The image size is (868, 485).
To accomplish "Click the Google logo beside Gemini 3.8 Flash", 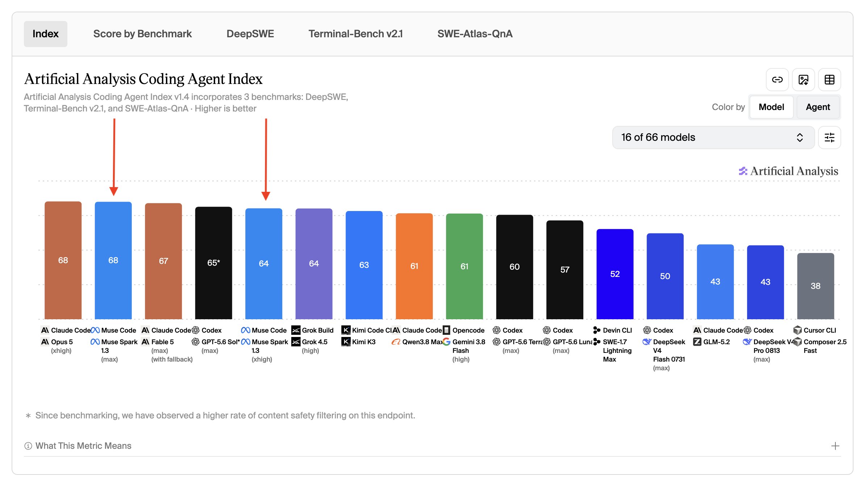I will [x=446, y=342].
